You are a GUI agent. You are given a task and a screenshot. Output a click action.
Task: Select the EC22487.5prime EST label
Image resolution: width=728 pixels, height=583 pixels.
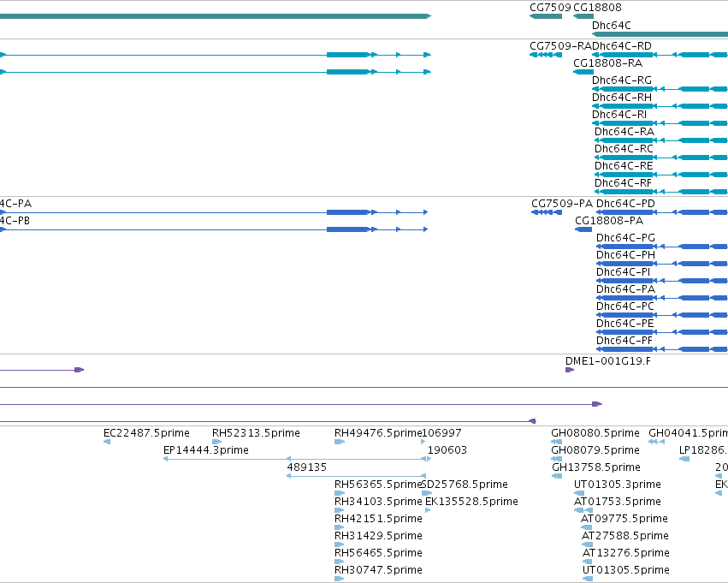146,433
